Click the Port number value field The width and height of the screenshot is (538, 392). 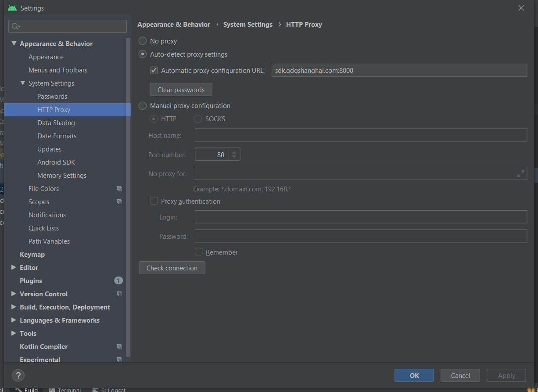pos(212,155)
